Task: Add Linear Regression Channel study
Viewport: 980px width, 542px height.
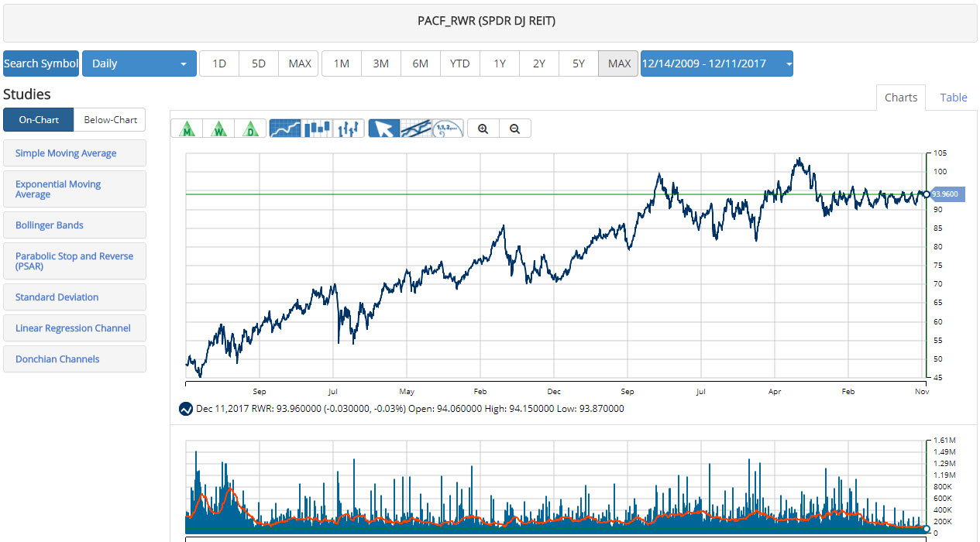Action: point(74,328)
